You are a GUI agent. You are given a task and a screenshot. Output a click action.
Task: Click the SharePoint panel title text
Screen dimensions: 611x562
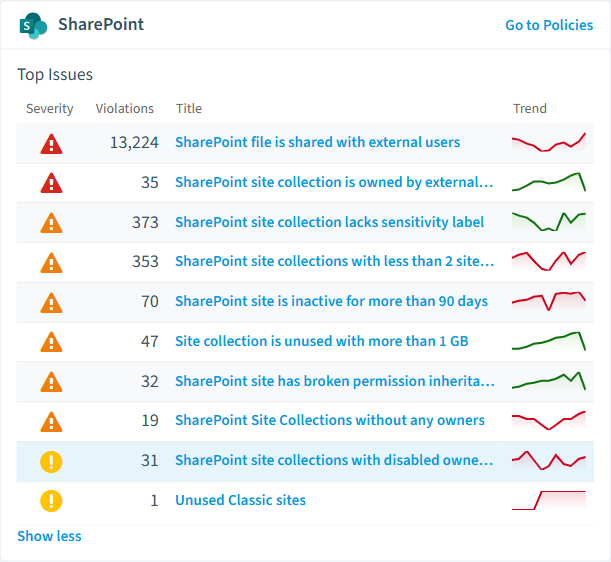click(101, 25)
